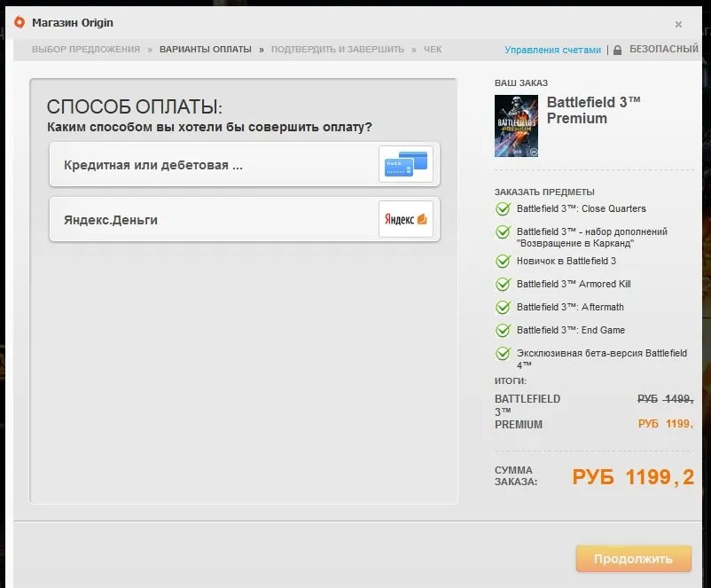Screen dimensions: 711x588
Task: Click the Battlefield 3 Premium cover thumbnail
Action: (x=516, y=126)
